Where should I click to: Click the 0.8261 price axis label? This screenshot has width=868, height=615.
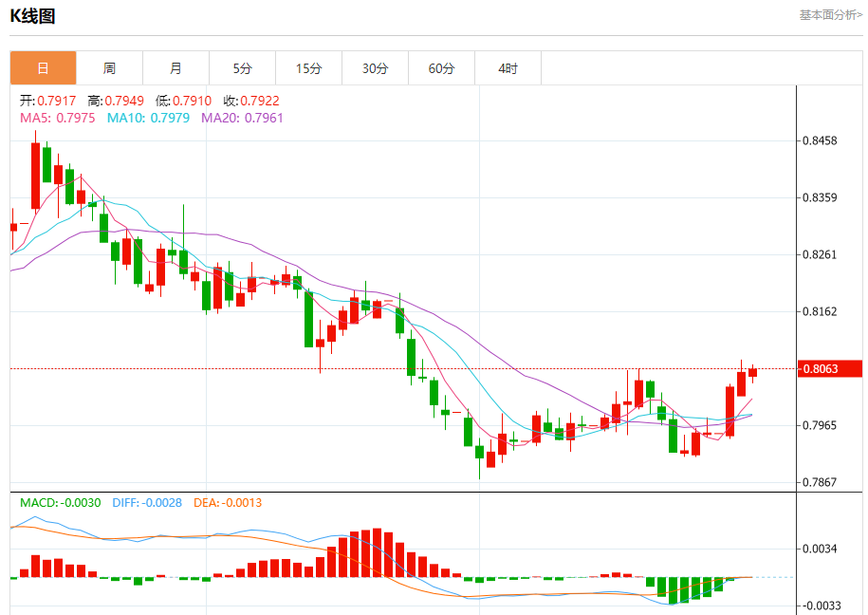click(820, 255)
